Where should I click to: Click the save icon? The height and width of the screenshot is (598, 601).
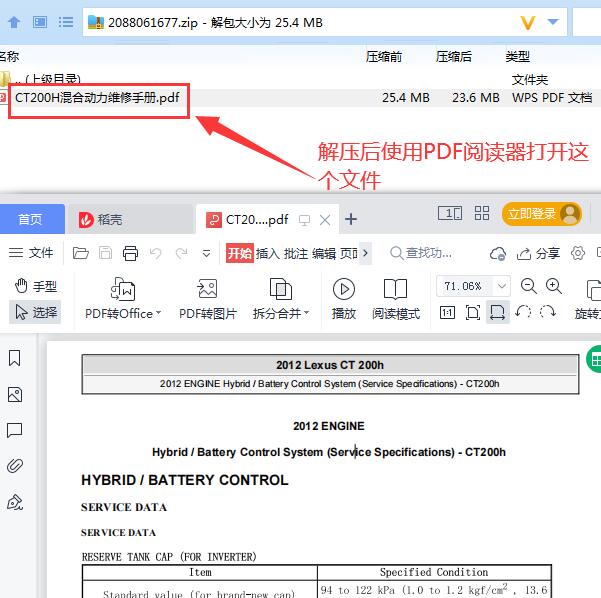click(105, 253)
